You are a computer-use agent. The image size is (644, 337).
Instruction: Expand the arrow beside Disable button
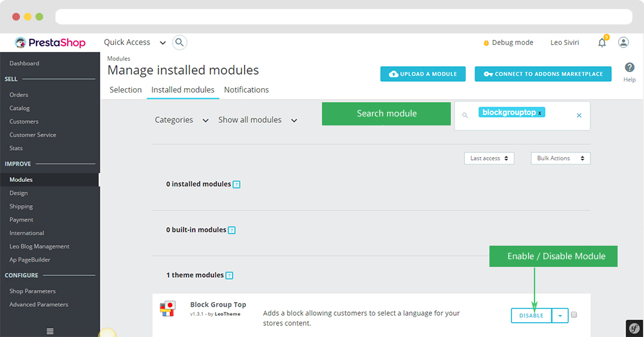560,316
